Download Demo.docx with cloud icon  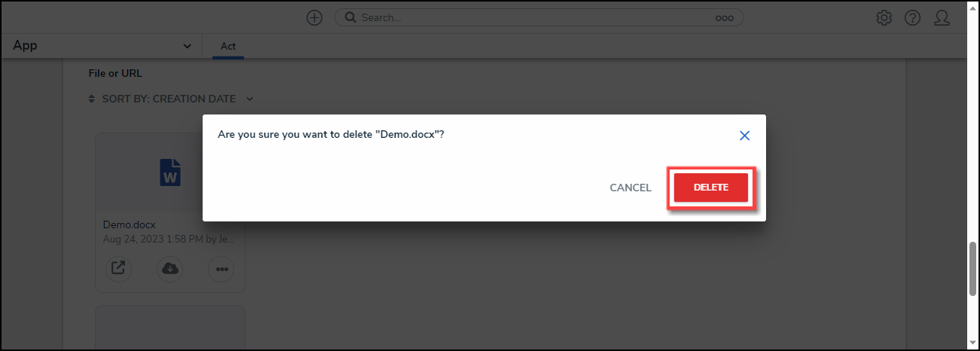tap(170, 268)
